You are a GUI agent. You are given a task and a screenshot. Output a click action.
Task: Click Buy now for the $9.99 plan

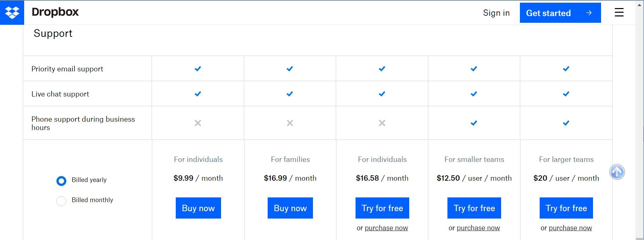(198, 208)
